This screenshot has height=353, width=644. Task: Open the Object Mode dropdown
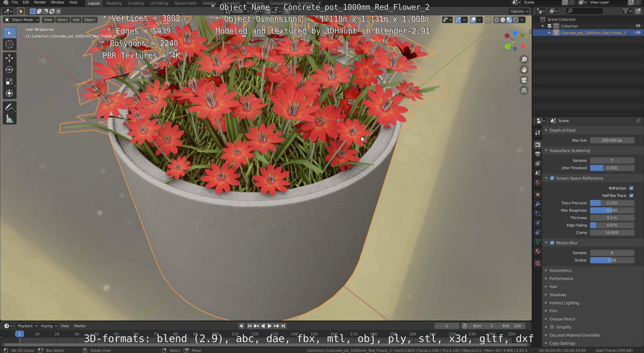[21, 20]
